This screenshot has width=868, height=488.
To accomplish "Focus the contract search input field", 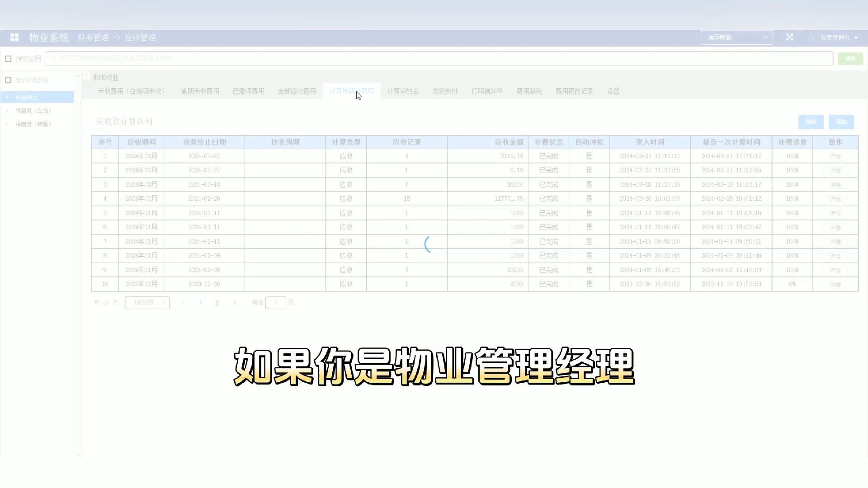I will click(x=439, y=59).
